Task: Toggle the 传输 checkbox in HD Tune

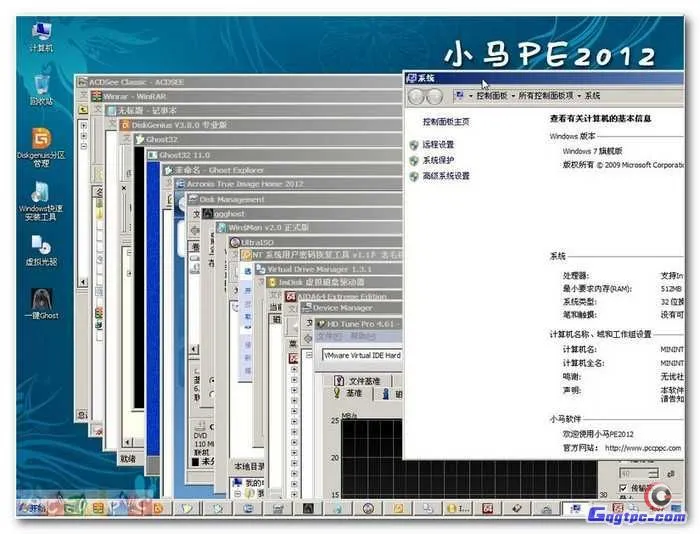Action: 623,488
